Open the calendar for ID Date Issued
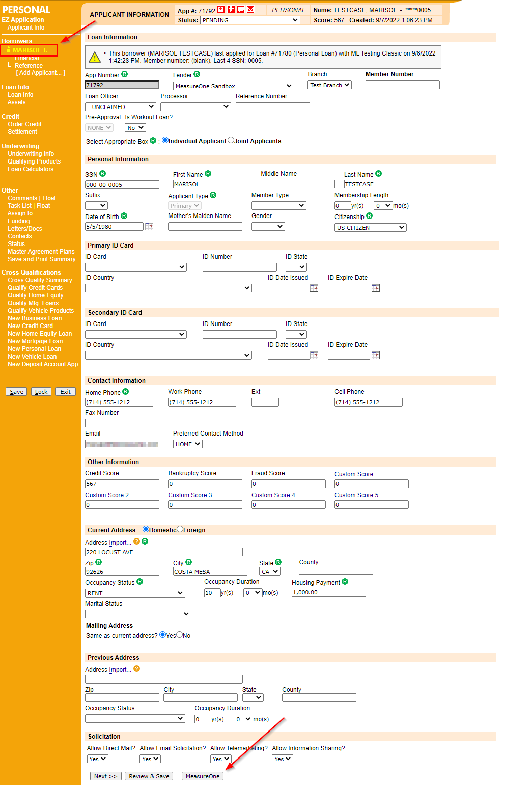This screenshot has height=785, width=532. [x=314, y=288]
